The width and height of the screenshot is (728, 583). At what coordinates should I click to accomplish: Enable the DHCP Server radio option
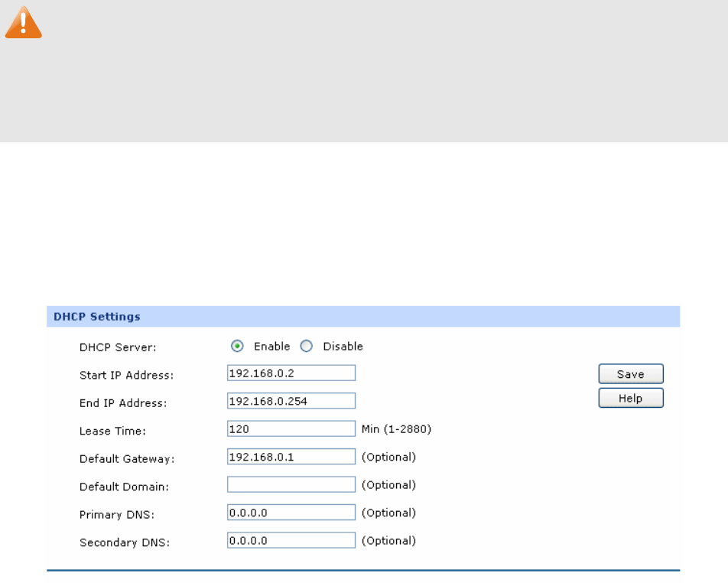click(237, 347)
